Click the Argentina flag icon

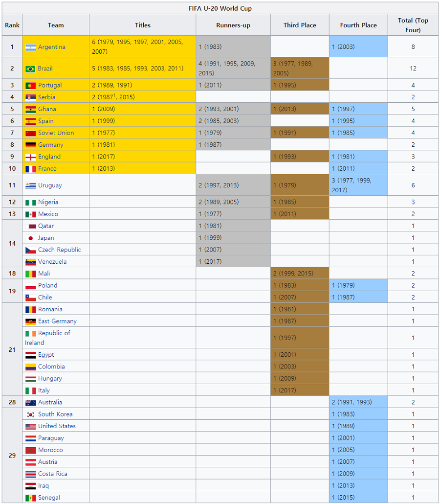tap(30, 47)
